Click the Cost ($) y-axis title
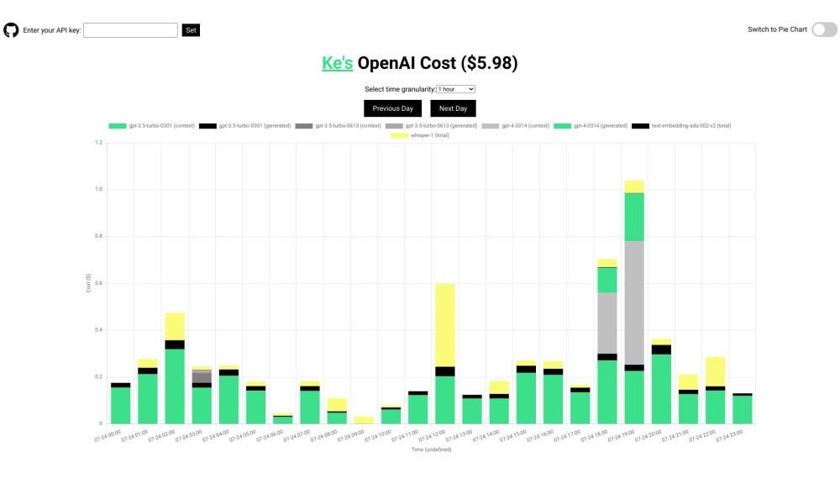This screenshot has width=840, height=504. [x=88, y=283]
